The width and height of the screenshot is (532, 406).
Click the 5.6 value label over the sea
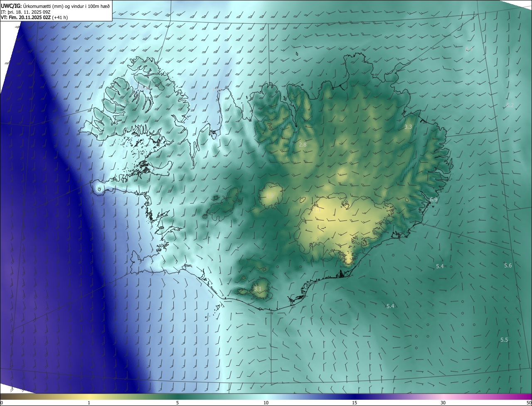(x=508, y=266)
